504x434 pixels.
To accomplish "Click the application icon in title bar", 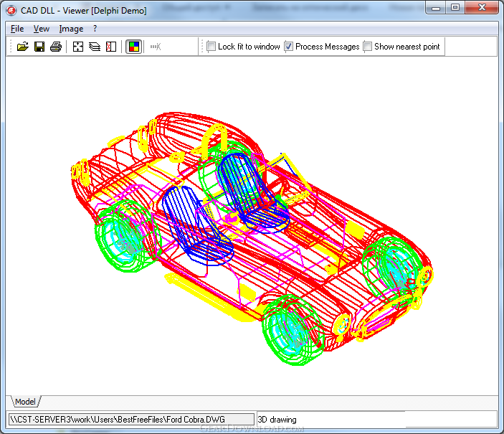I will 11,11.
